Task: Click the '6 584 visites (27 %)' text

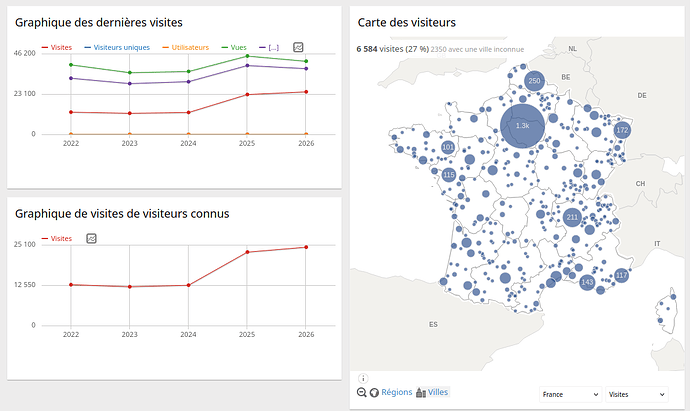Action: click(x=393, y=49)
